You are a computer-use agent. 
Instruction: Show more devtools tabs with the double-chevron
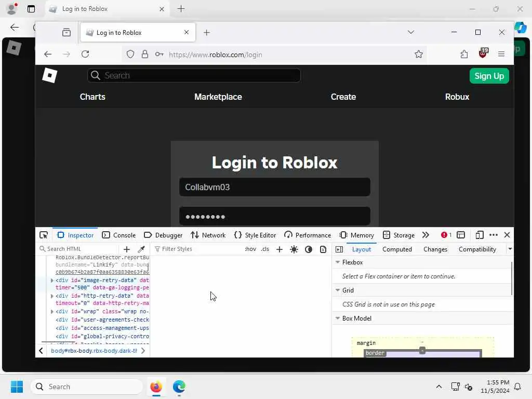[x=425, y=235]
